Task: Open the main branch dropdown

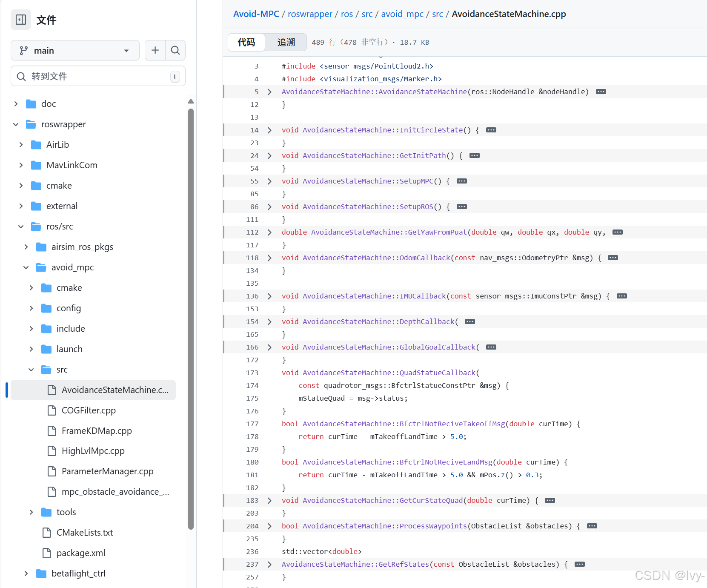Action: coord(75,50)
